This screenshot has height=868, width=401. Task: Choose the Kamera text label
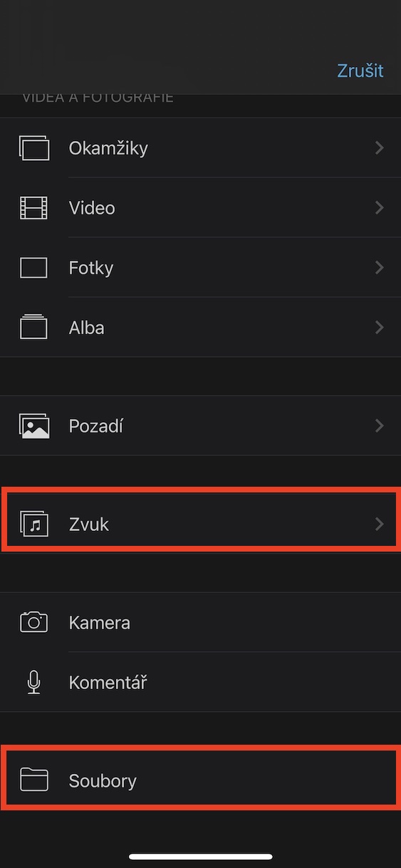tap(99, 623)
